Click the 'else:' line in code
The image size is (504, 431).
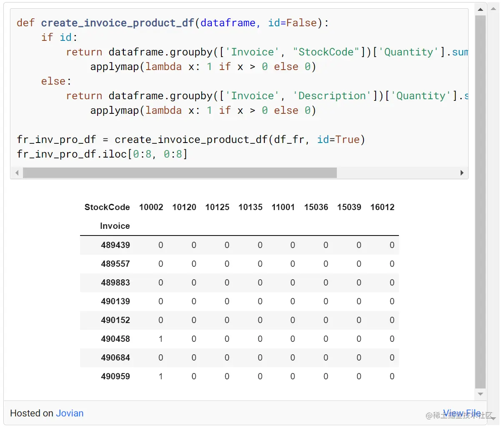click(x=56, y=81)
